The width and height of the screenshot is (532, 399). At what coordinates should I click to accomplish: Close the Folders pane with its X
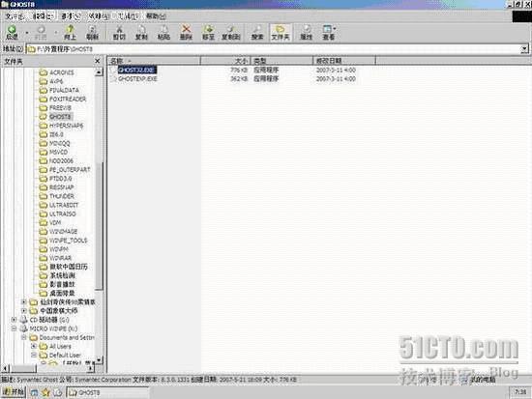(x=98, y=61)
